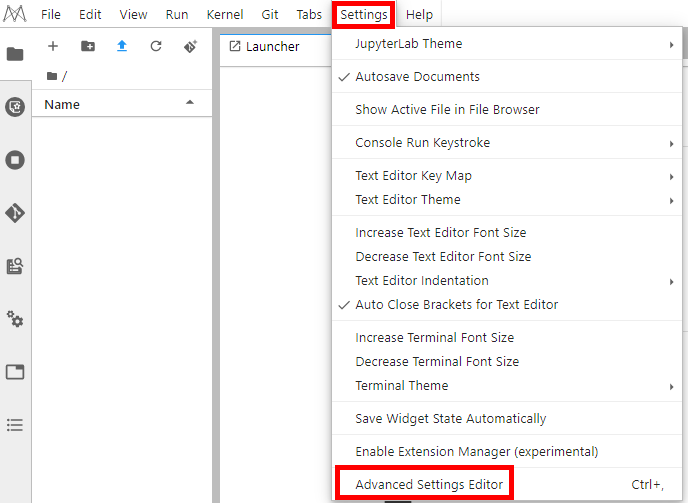The width and height of the screenshot is (688, 503).
Task: Click the JupyterLab logo icon
Action: tap(15, 14)
